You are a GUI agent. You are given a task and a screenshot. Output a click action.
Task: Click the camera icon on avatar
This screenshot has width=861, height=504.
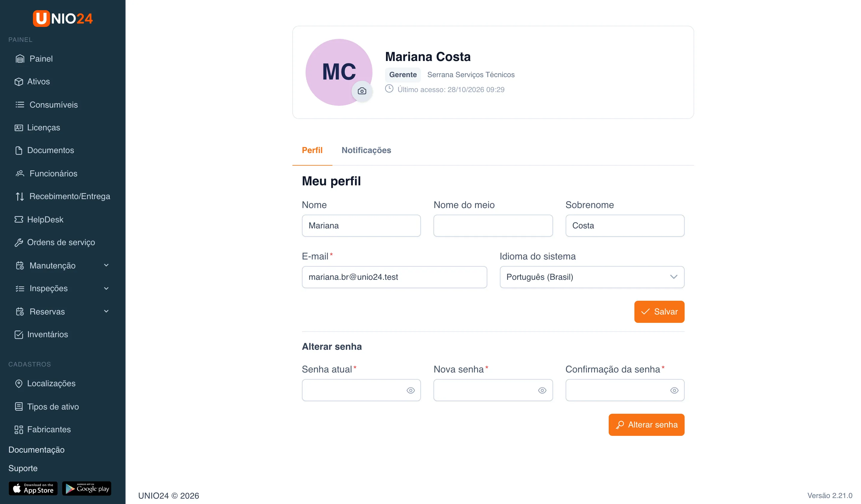[362, 91]
